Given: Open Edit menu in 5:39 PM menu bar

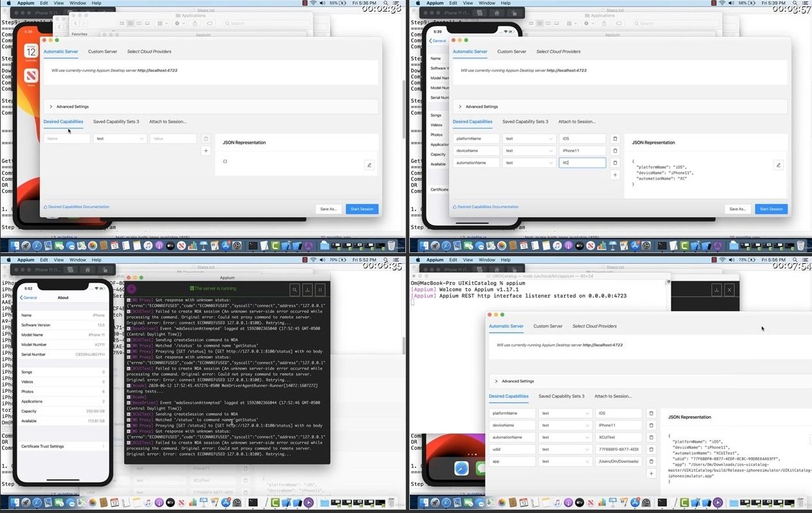Looking at the screenshot, I should tap(453, 3).
